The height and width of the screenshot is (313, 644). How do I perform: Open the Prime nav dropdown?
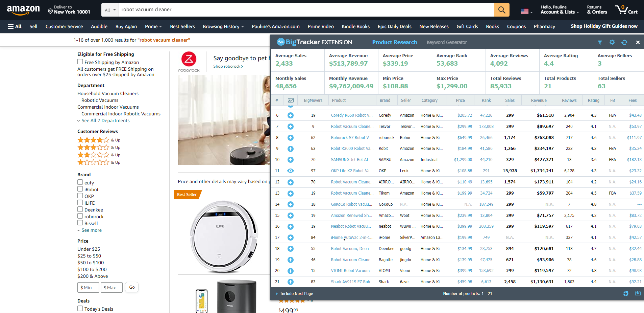(x=153, y=26)
